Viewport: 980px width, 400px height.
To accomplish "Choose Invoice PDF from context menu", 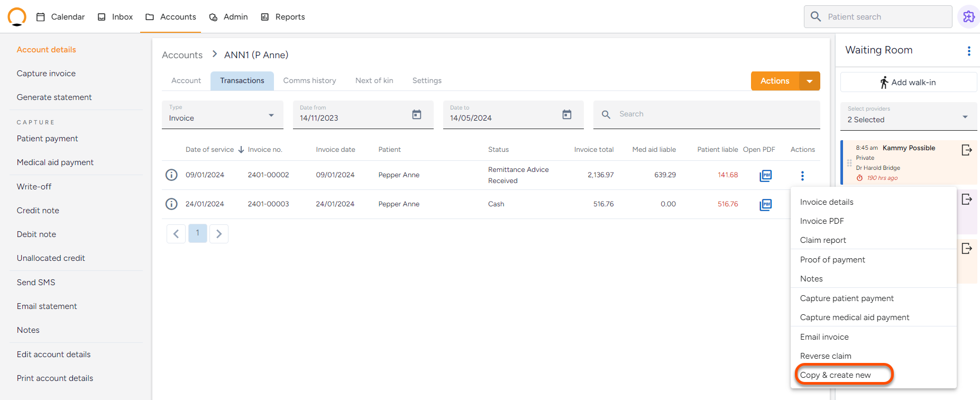I will 873,221.
